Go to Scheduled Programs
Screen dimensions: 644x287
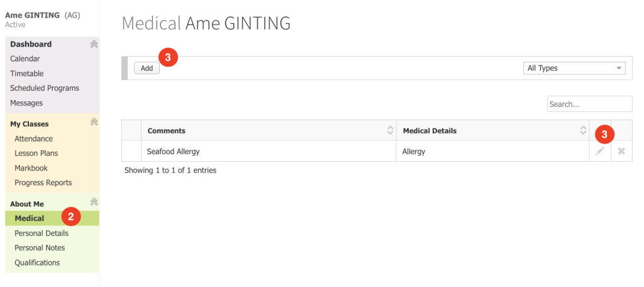[x=45, y=88]
